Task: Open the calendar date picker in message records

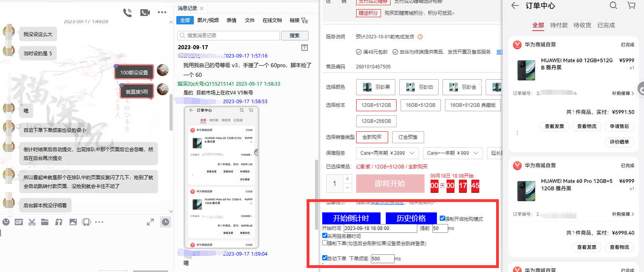Action: pos(304,48)
